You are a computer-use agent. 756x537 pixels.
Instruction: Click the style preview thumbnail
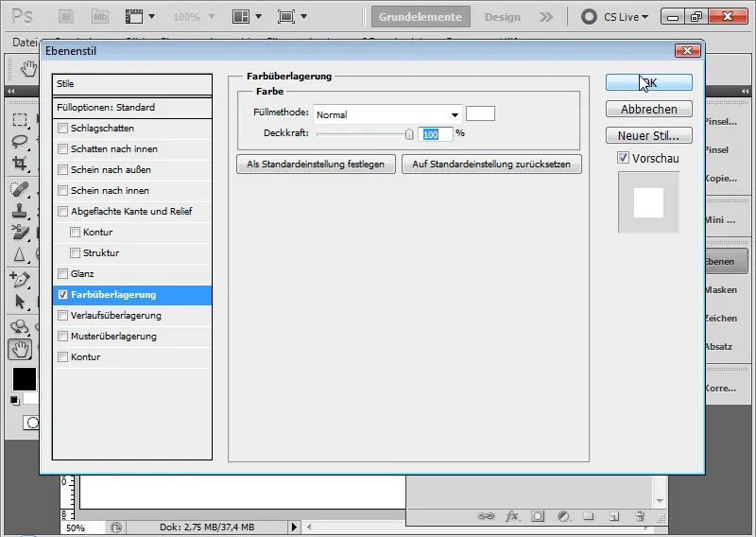click(648, 202)
